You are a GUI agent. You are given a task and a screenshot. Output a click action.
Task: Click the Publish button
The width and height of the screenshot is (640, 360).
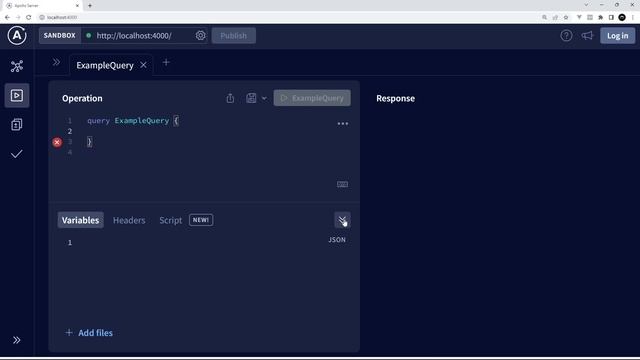[x=233, y=36]
